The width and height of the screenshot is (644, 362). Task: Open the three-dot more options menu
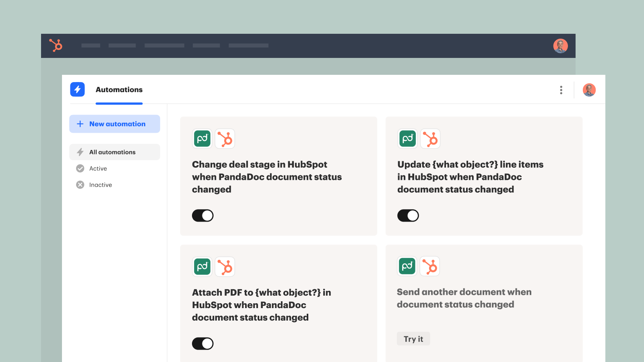(x=561, y=90)
